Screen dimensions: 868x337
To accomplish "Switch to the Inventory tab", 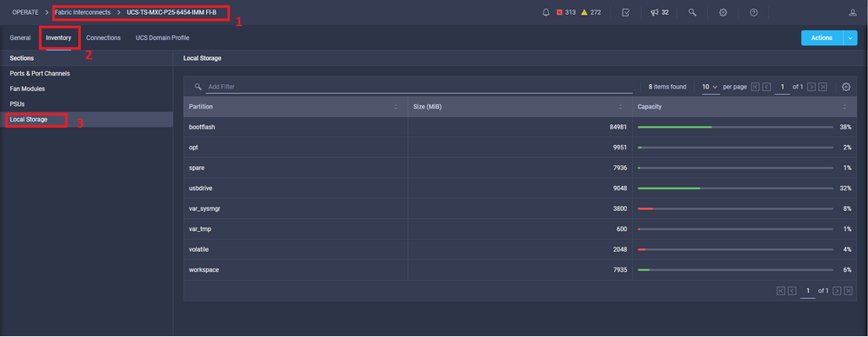I will (x=58, y=38).
